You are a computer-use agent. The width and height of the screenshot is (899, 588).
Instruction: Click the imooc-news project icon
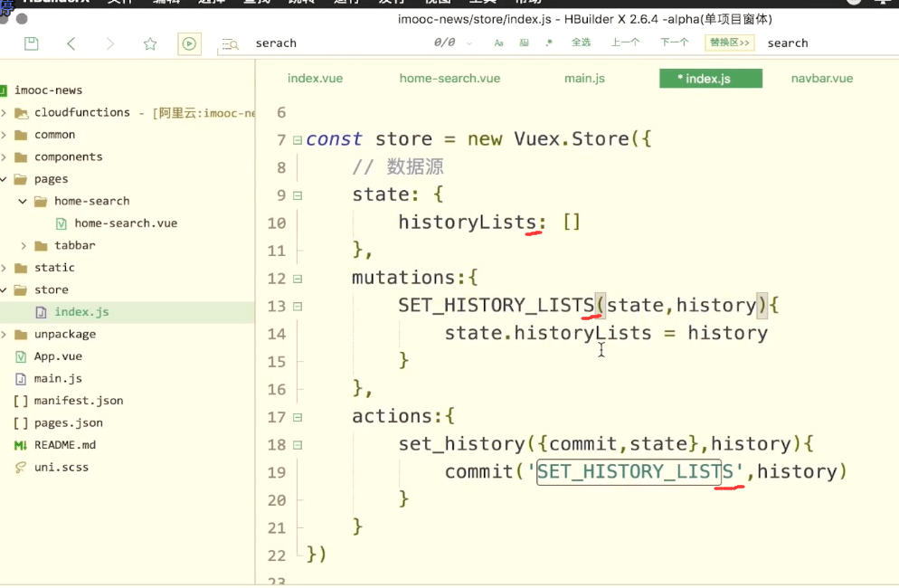pyautogui.click(x=3, y=90)
